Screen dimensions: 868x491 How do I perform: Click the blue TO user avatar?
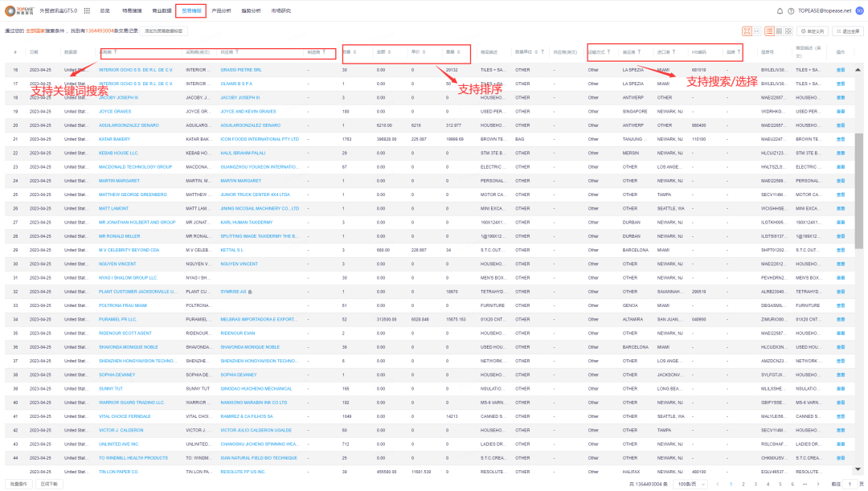click(x=859, y=10)
